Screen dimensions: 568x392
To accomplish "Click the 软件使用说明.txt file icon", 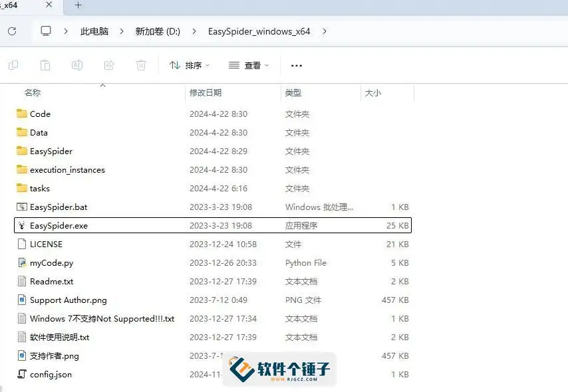I will [x=22, y=338].
